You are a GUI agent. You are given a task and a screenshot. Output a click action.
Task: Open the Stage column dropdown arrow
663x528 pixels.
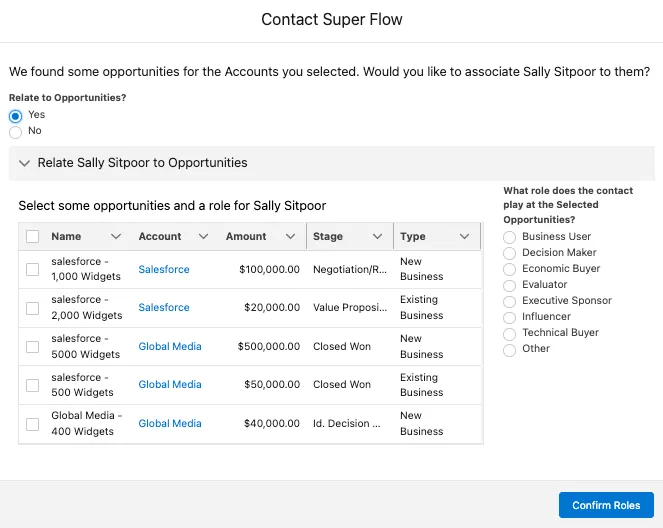378,236
